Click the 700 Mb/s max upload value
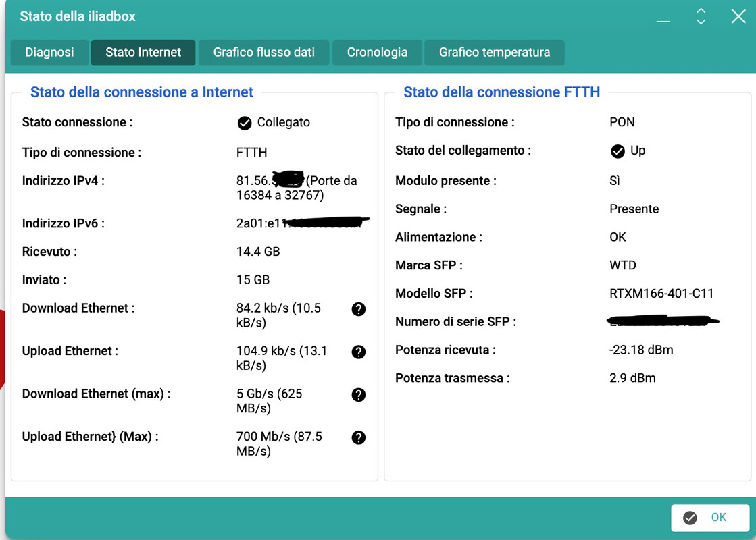This screenshot has height=540, width=756. tap(279, 444)
